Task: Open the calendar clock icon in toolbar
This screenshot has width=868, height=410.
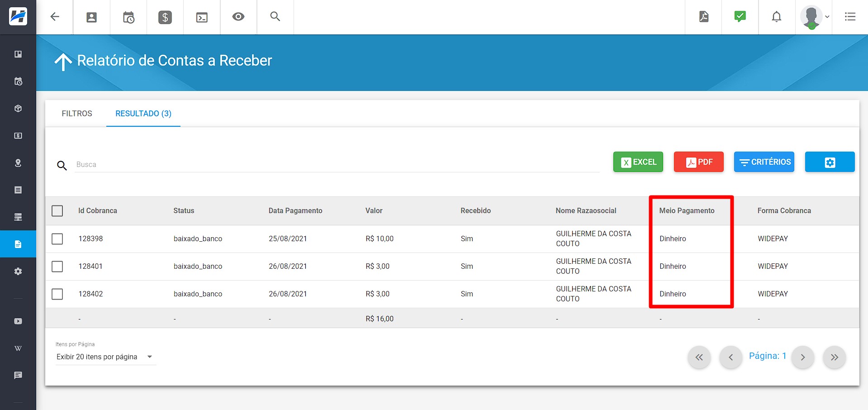Action: pos(128,17)
